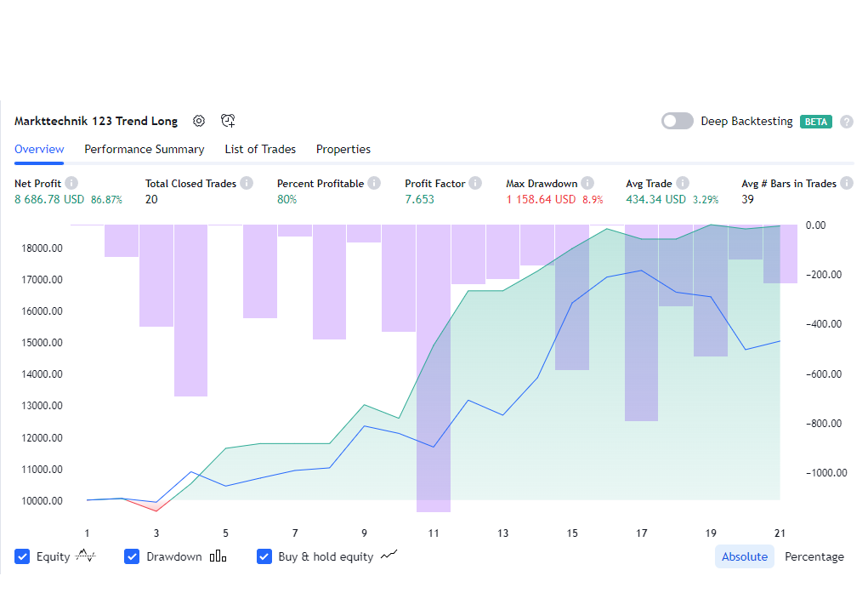868x593 pixels.
Task: Click the alarm clock add-alert icon
Action: (228, 121)
